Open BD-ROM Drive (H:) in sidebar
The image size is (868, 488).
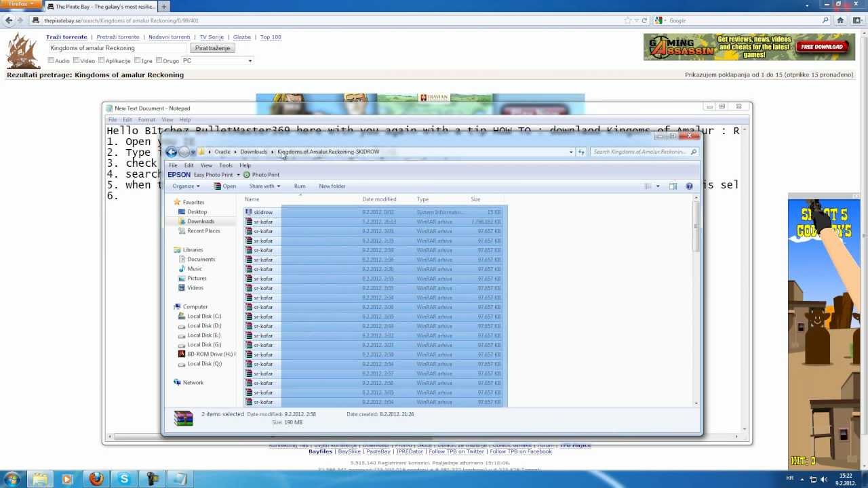tap(207, 354)
